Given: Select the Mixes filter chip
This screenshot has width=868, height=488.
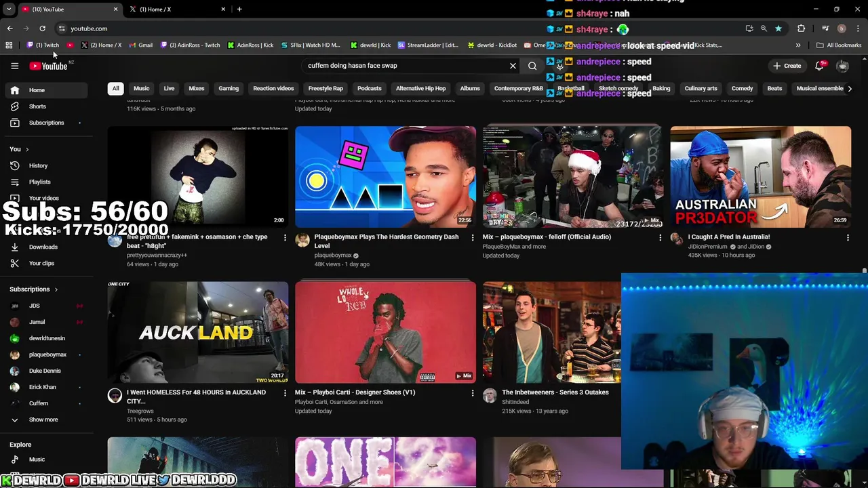Looking at the screenshot, I should [197, 88].
